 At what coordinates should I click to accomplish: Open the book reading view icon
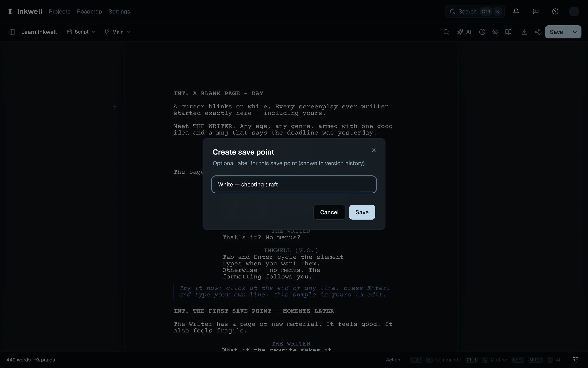[x=508, y=32]
